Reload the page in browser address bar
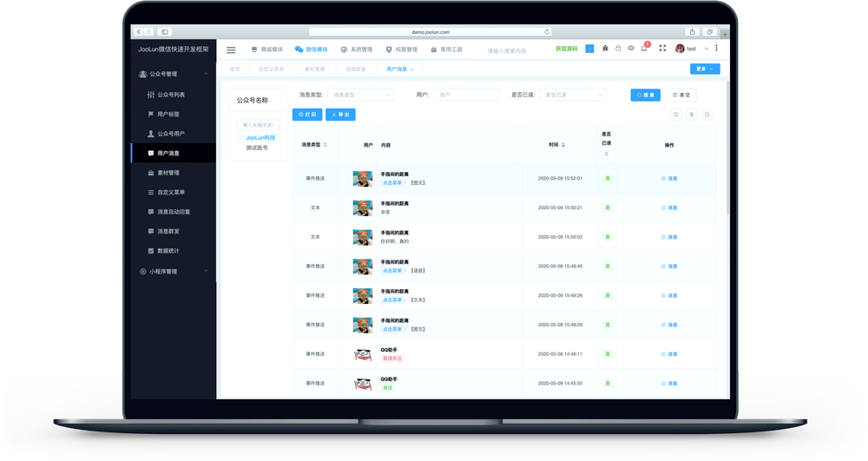This screenshot has height=461, width=868. coord(546,32)
